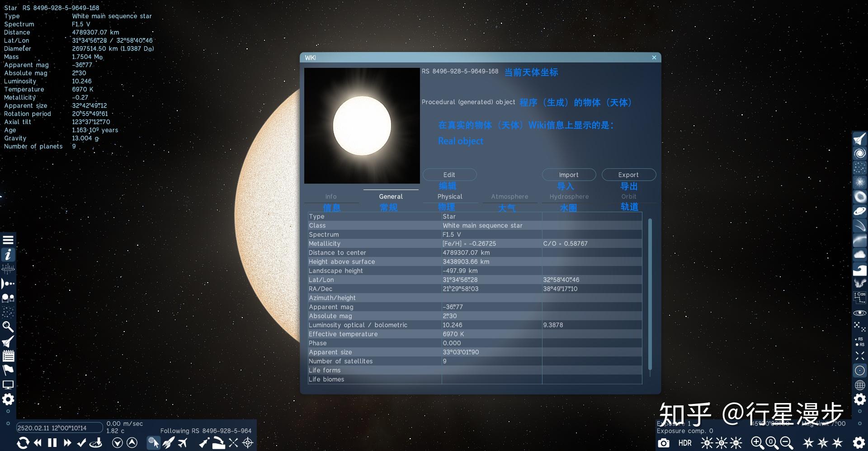
Task: Toggle the globe selection mode in bottom toolbar
Action: coord(153,442)
